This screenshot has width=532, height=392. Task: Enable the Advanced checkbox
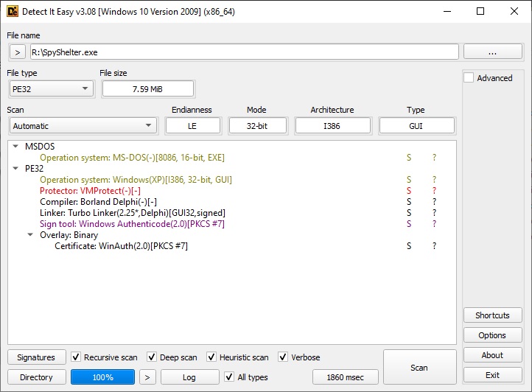pos(469,77)
